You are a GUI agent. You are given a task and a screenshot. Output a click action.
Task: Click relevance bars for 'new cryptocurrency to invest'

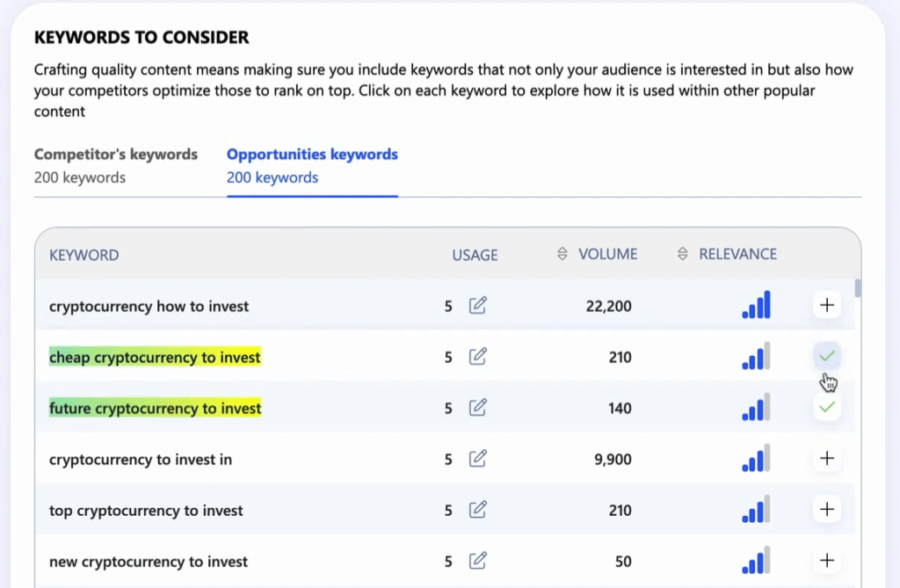tap(757, 561)
